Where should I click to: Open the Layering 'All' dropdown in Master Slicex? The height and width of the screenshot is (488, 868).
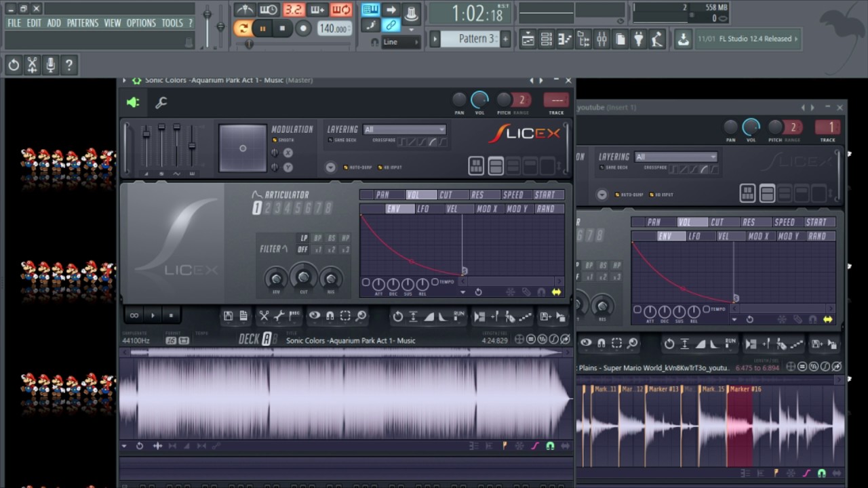404,129
